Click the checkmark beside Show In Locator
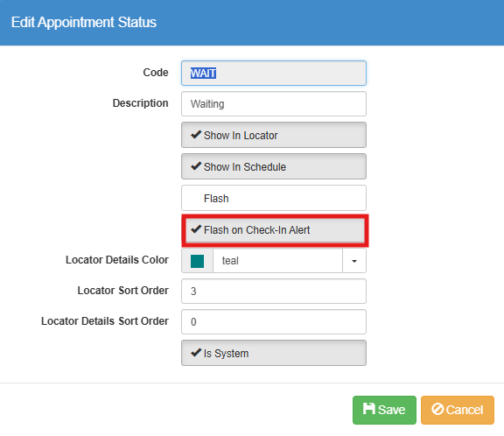Image resolution: width=504 pixels, height=436 pixels. [x=196, y=135]
